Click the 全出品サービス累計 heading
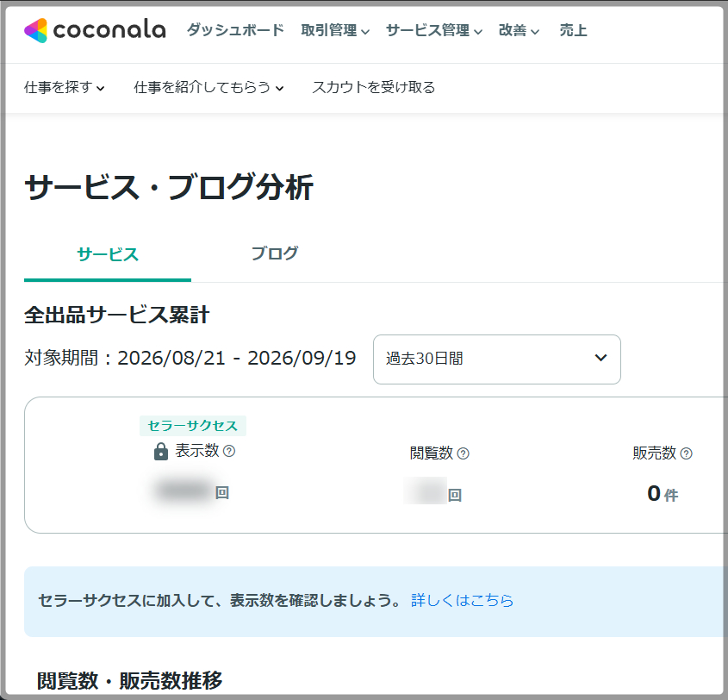Image resolution: width=728 pixels, height=700 pixels. click(x=117, y=315)
